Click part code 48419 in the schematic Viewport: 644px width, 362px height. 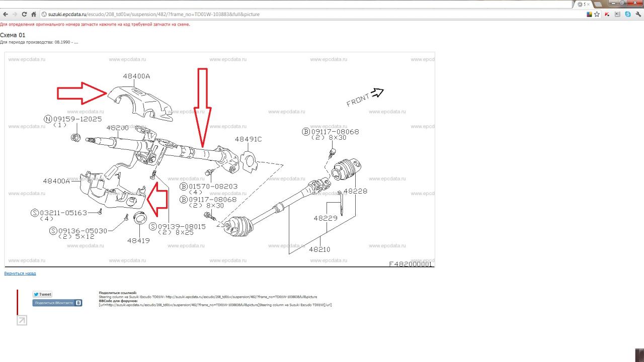click(138, 241)
